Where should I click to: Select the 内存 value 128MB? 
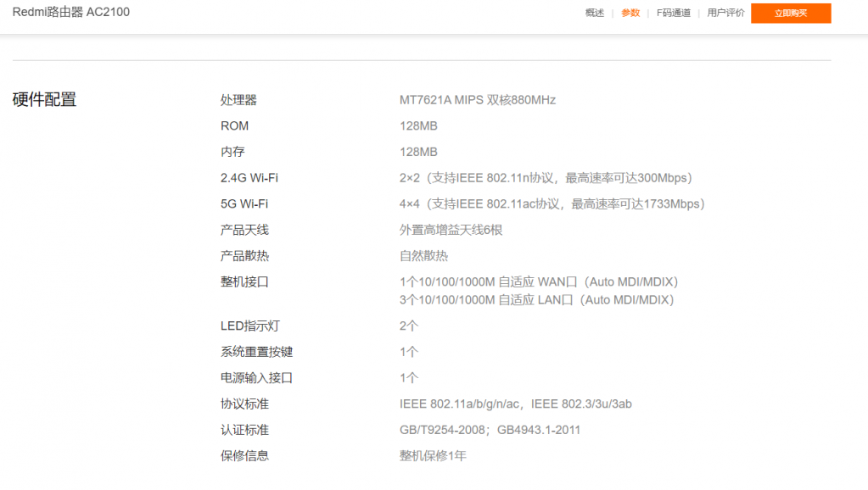click(x=418, y=152)
